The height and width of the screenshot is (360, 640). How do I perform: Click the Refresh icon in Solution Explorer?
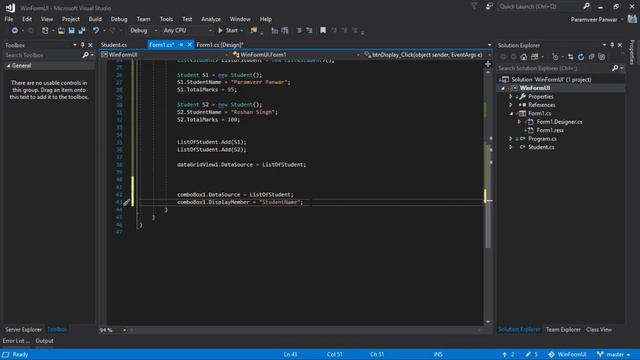581,57
